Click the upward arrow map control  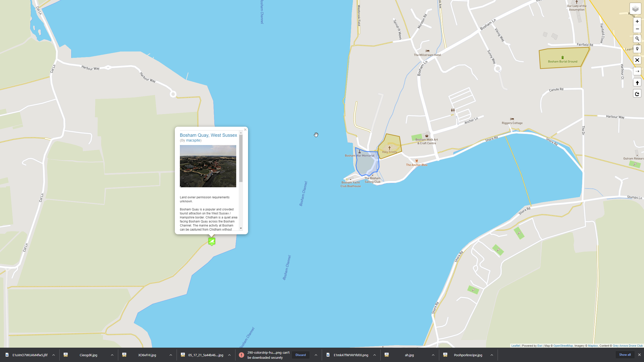[x=637, y=83]
